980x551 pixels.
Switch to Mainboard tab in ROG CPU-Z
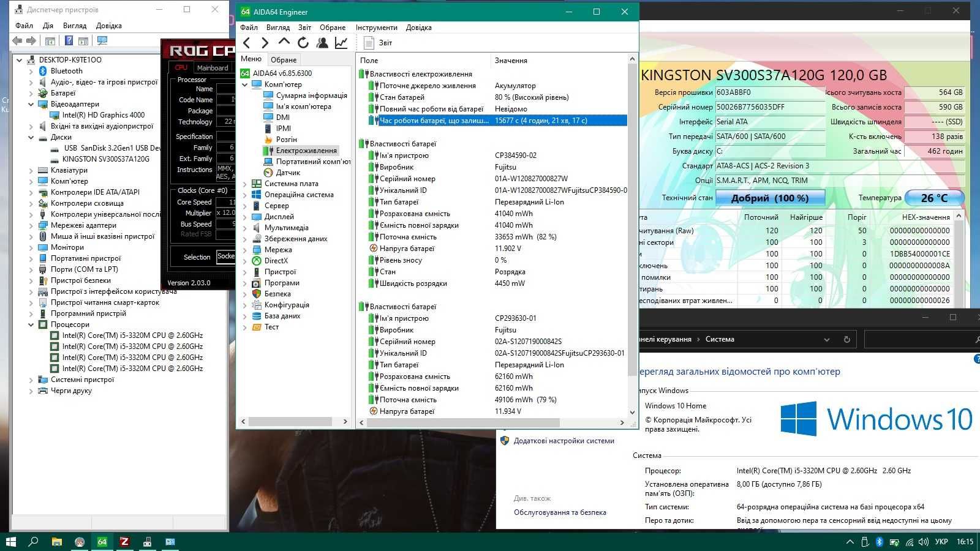coord(213,68)
